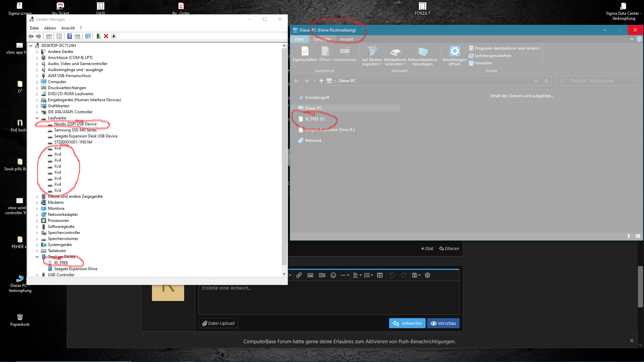The width and height of the screenshot is (644, 362).
Task: Open the blue help icon in toolbar
Action: point(69,36)
